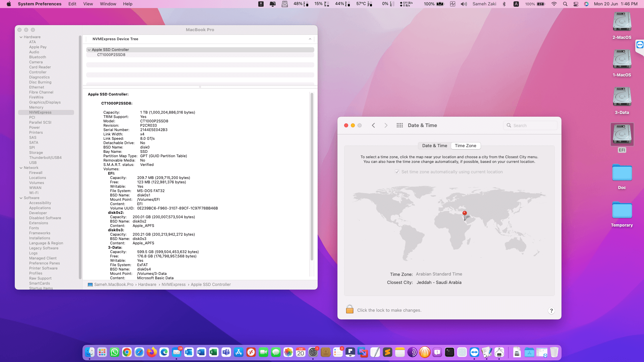Select Wi-Fi under Network

click(x=34, y=193)
